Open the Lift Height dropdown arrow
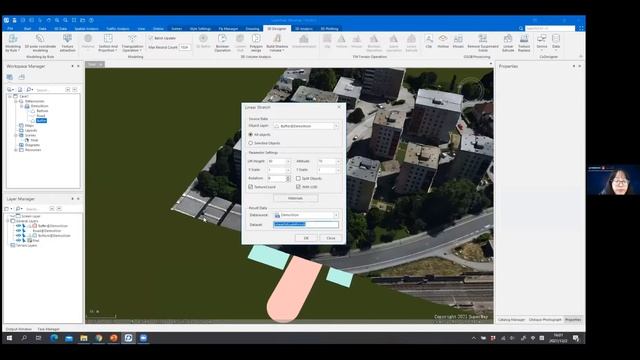The height and width of the screenshot is (360, 640). (x=288, y=161)
